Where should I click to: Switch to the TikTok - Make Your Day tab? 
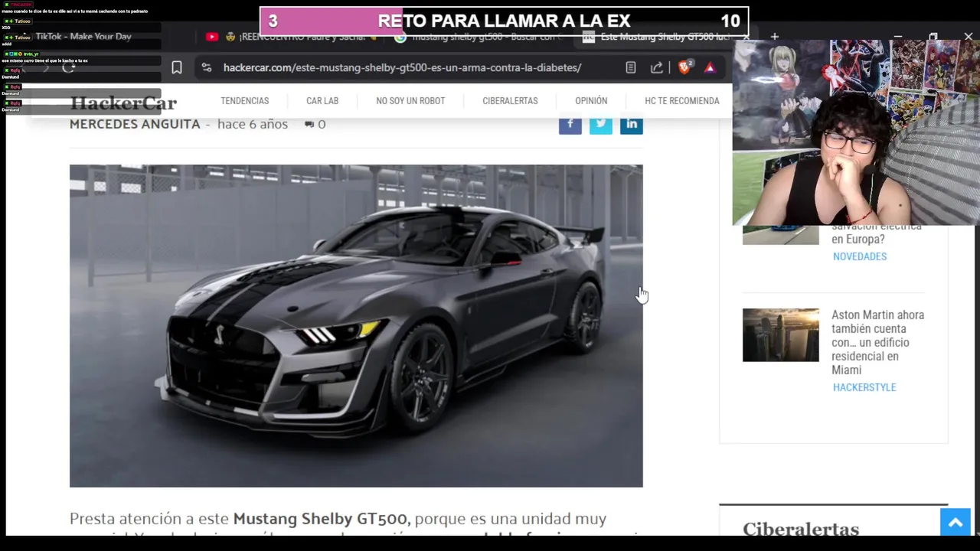(83, 36)
